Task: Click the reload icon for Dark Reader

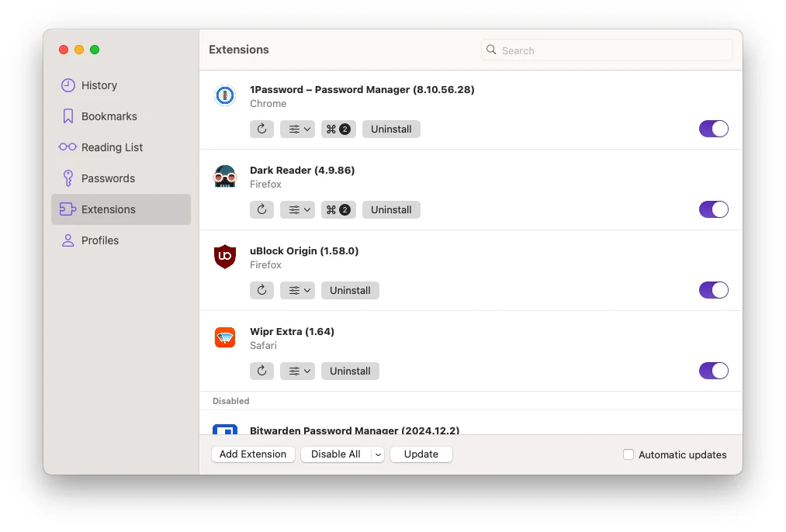Action: [x=261, y=210]
